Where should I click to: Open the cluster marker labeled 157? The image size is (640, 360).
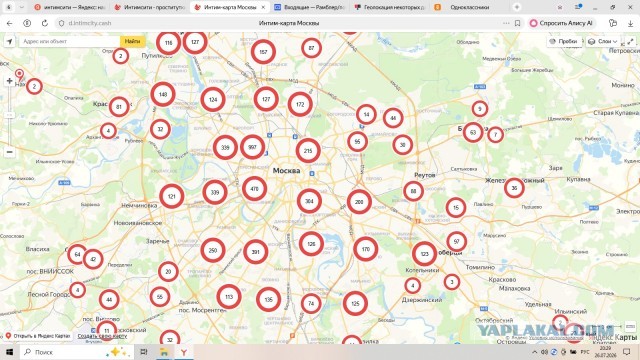263,52
